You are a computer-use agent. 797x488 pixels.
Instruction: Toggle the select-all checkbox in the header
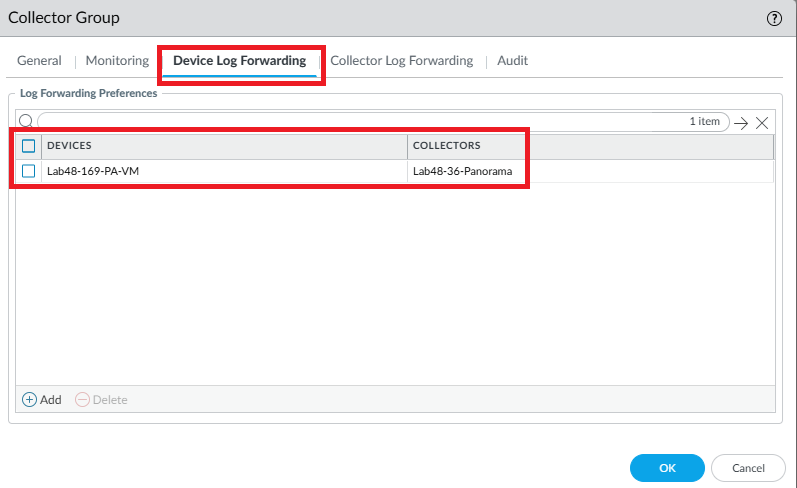(x=29, y=146)
